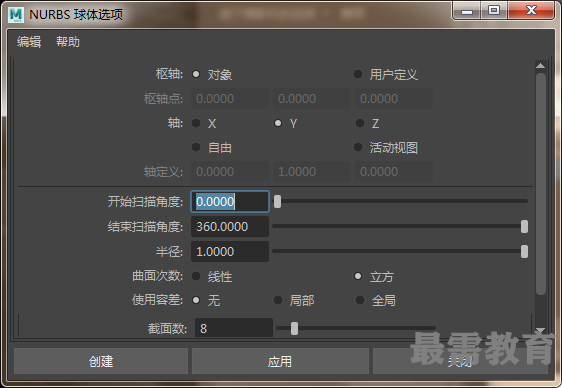
Task: Click the scrollbar down arrow
Action: click(540, 330)
